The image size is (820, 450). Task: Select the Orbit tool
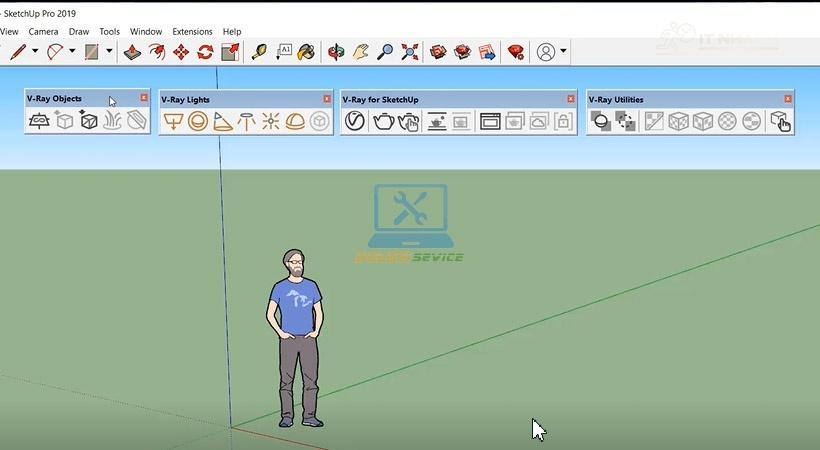coord(336,52)
